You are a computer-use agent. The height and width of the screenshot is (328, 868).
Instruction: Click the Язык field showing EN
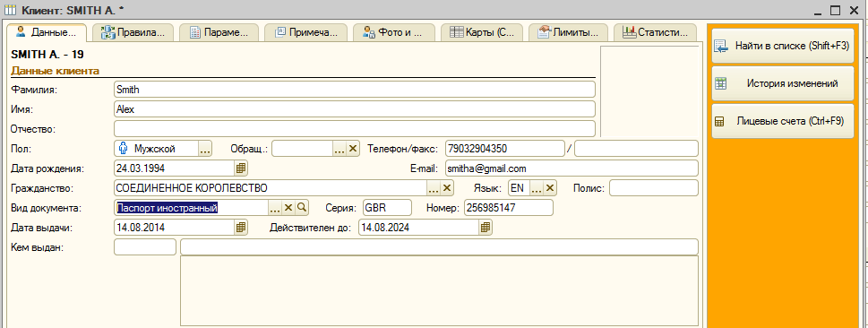pyautogui.click(x=520, y=188)
